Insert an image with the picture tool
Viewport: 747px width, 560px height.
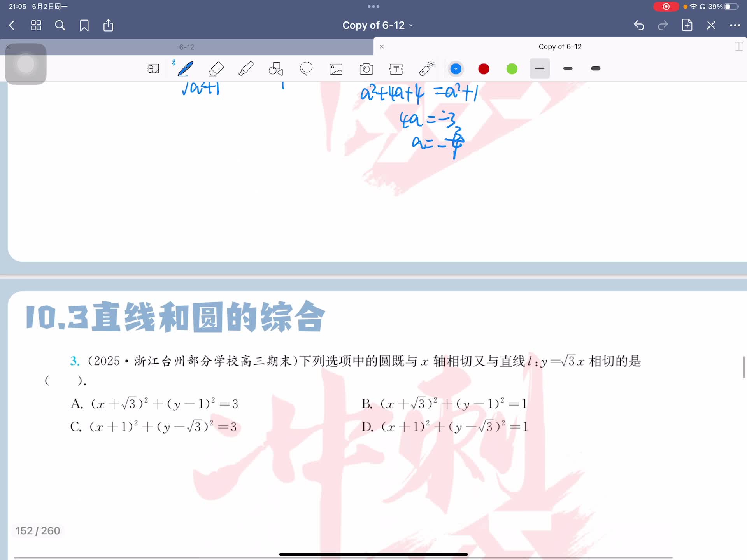336,69
